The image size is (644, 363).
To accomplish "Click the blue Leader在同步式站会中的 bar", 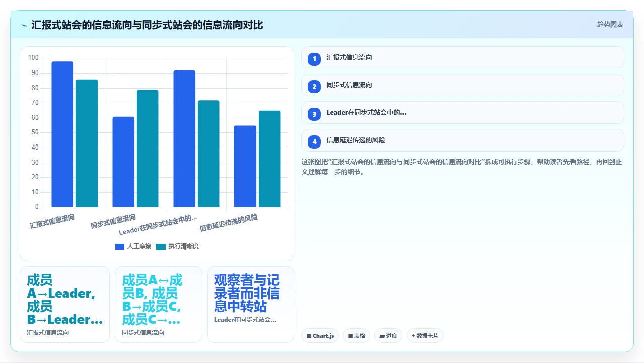I will pos(184,139).
